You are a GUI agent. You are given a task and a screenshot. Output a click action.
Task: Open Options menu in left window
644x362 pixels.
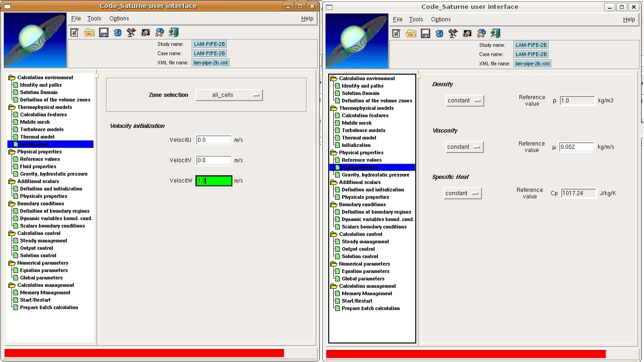point(119,19)
